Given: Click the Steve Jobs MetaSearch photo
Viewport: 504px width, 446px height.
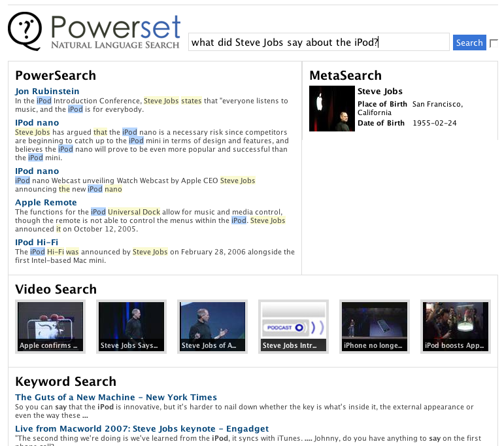Looking at the screenshot, I should point(331,109).
